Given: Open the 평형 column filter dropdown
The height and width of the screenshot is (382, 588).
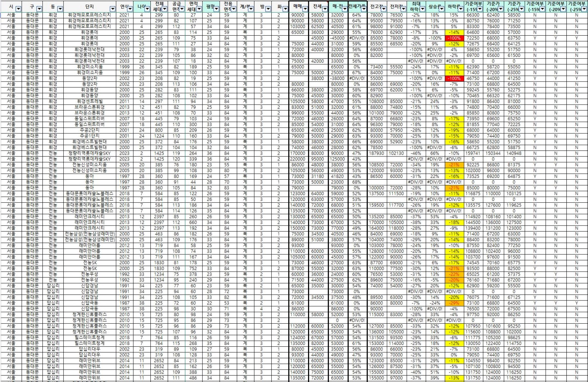Looking at the screenshot, I should tap(217, 8).
